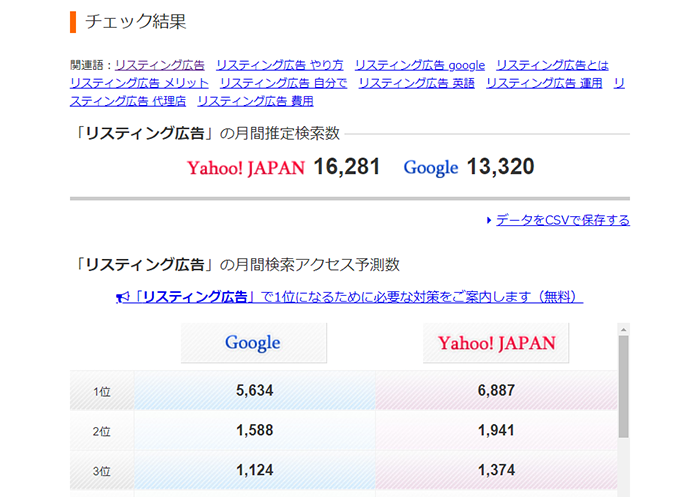Click the 2位 row label
The image size is (700, 497).
[102, 431]
